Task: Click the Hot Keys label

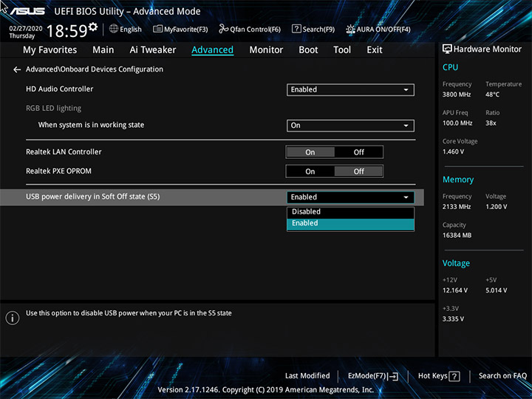Action: point(432,375)
